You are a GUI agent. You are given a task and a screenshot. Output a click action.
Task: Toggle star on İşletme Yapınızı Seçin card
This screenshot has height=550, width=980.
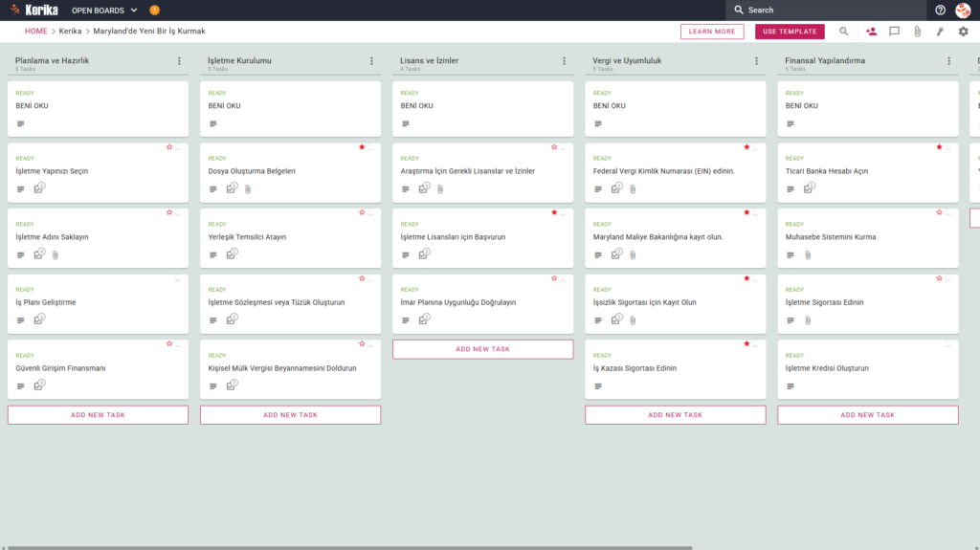tap(169, 147)
